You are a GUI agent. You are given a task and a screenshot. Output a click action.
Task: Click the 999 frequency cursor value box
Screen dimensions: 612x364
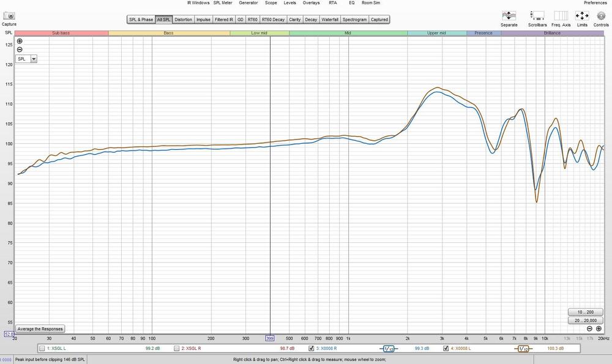270,338
